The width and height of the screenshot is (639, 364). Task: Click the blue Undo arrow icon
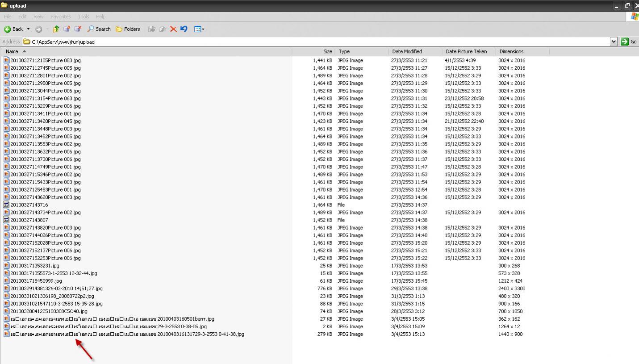(x=184, y=29)
